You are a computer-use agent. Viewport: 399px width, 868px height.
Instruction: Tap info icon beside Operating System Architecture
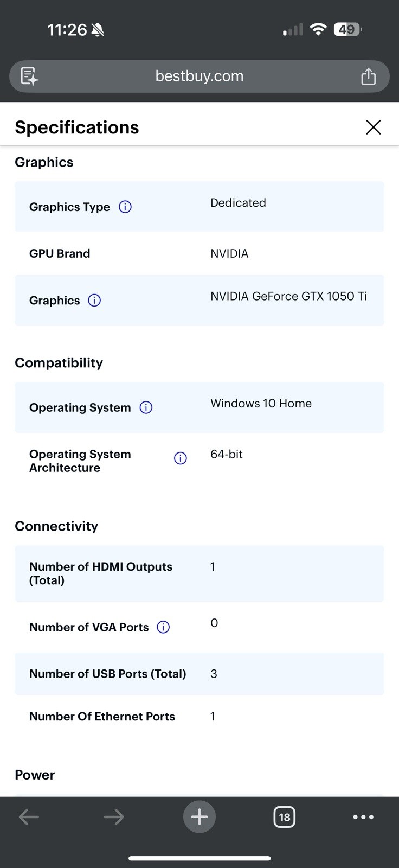(181, 458)
